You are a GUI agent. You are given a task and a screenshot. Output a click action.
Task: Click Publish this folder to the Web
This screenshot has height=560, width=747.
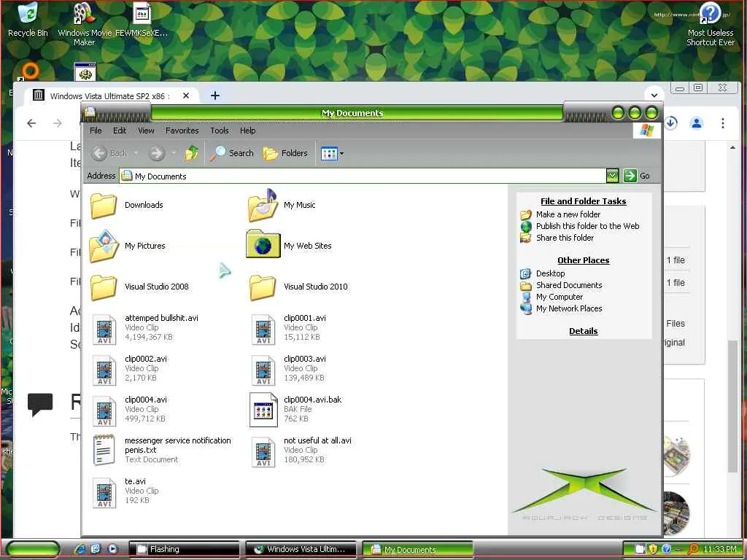(587, 226)
